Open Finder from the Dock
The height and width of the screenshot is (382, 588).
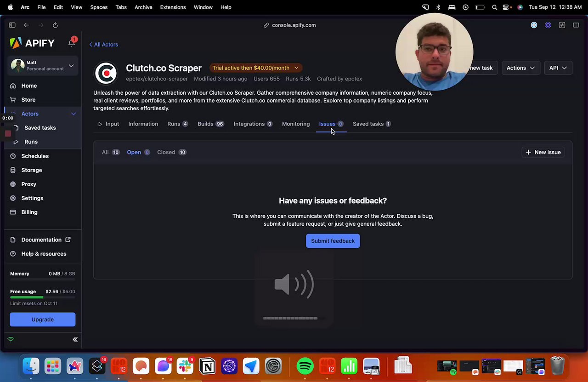pyautogui.click(x=31, y=366)
